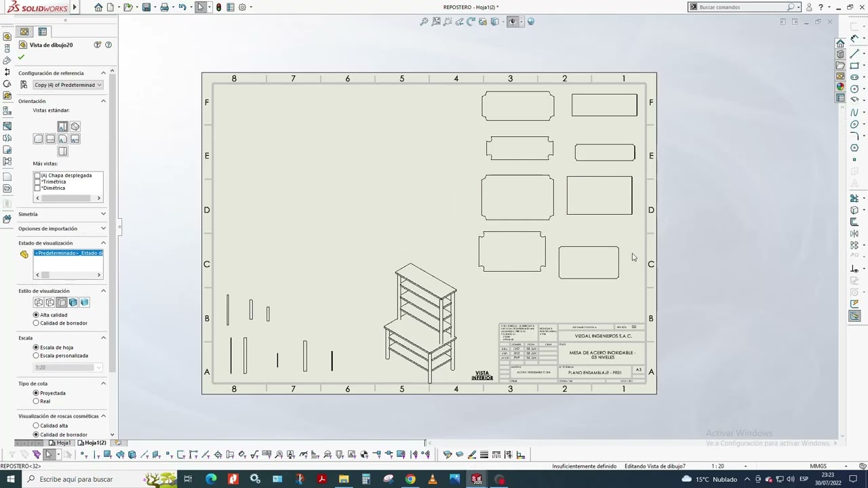Accept the view with green checkmark

(21, 58)
